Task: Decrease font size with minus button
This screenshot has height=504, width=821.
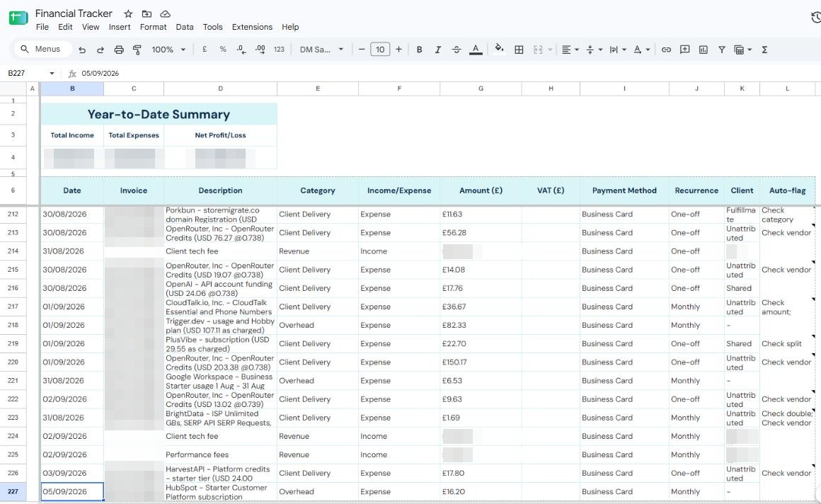Action: [361, 50]
